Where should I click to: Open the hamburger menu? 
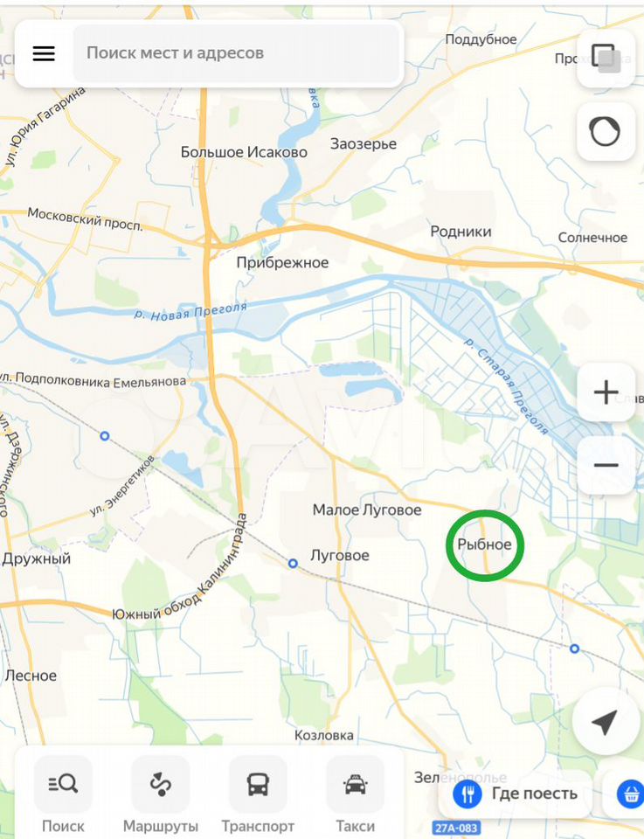[44, 53]
